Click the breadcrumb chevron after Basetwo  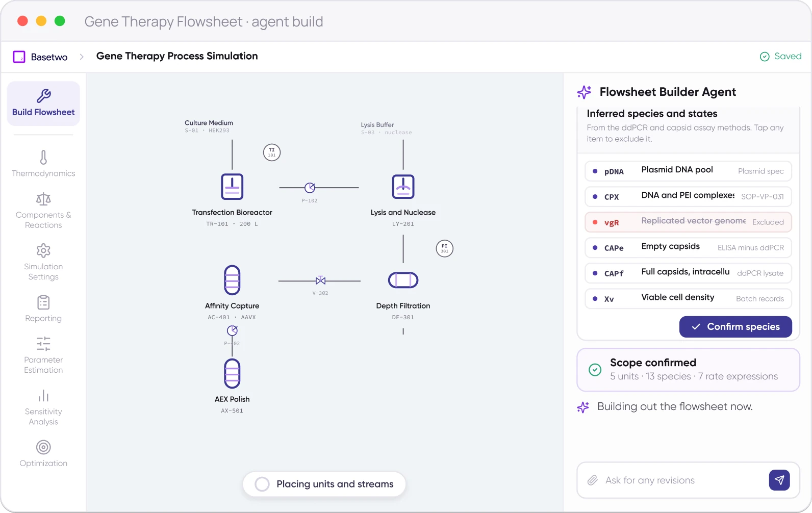(x=82, y=57)
